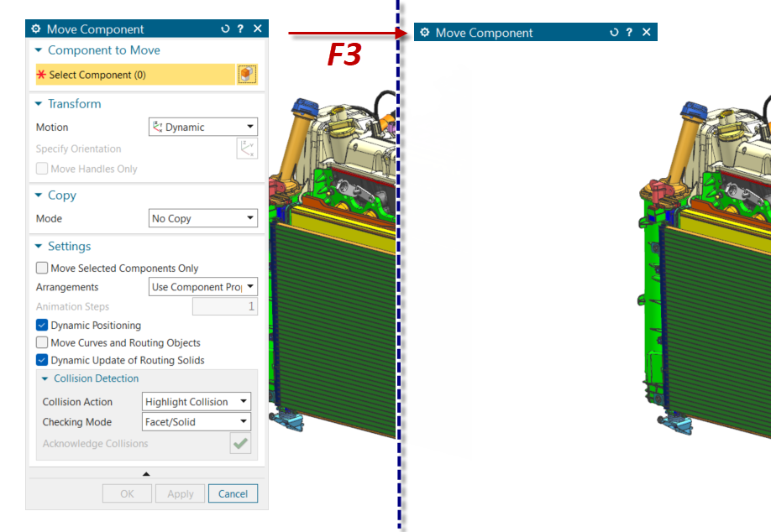Click the gear icon in left Move Component dialog
This screenshot has width=771, height=532.
pos(36,29)
